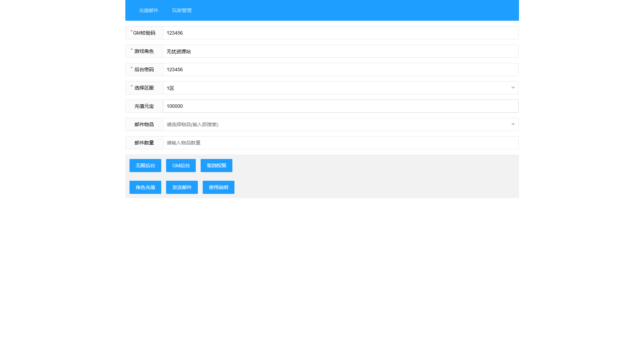Focus the 充值元宝 field with 100000
The width and height of the screenshot is (644, 348).
[340, 106]
